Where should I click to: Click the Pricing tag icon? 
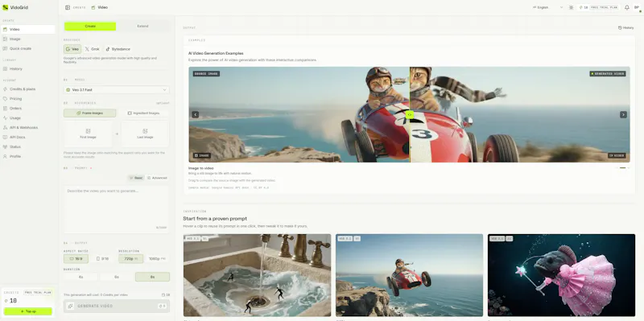6,99
